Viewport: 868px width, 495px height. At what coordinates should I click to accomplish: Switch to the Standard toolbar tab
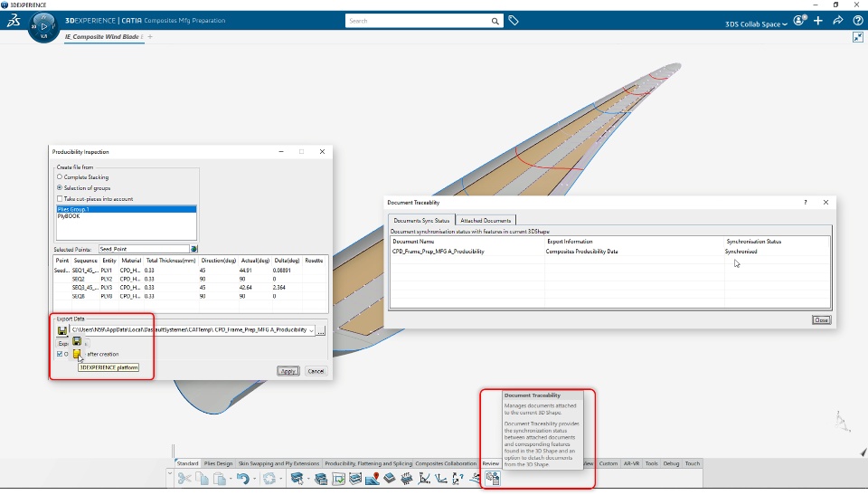188,463
